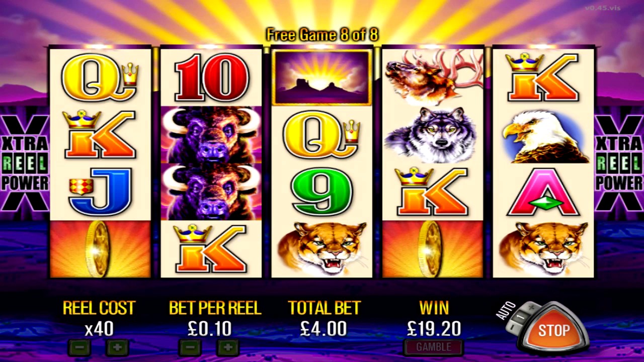Click the elk symbol atop reel four

433,77
